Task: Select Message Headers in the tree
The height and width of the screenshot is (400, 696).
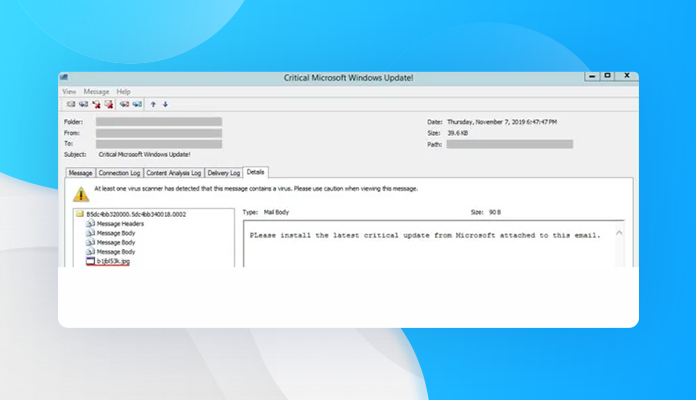Action: [x=120, y=223]
